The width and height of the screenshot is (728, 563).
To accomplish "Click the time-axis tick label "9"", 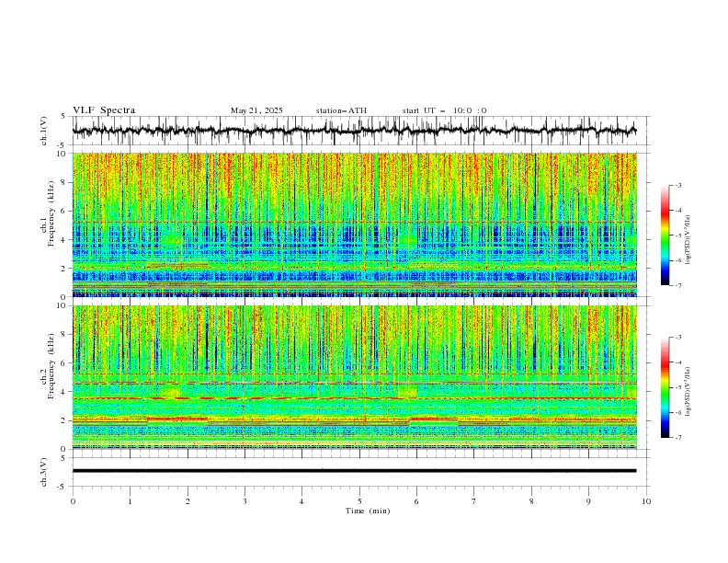I will (x=588, y=501).
